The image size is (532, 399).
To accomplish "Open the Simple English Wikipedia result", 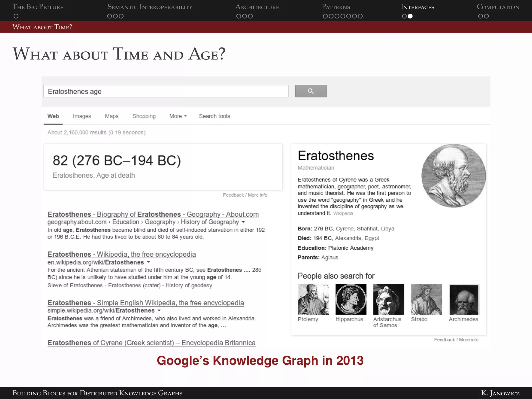I will coord(146,303).
